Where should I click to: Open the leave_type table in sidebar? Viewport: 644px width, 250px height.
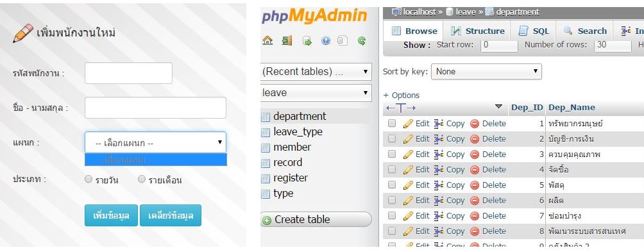coord(298,132)
